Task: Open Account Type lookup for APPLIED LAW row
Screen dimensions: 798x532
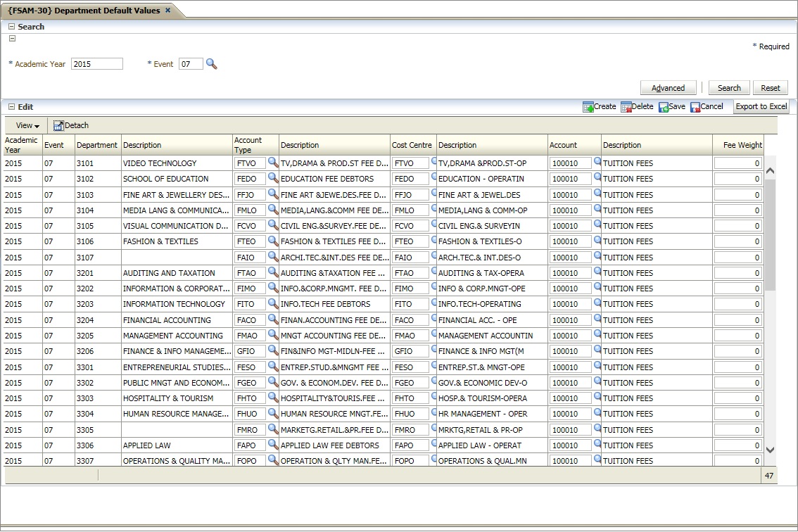Action: 273,445
